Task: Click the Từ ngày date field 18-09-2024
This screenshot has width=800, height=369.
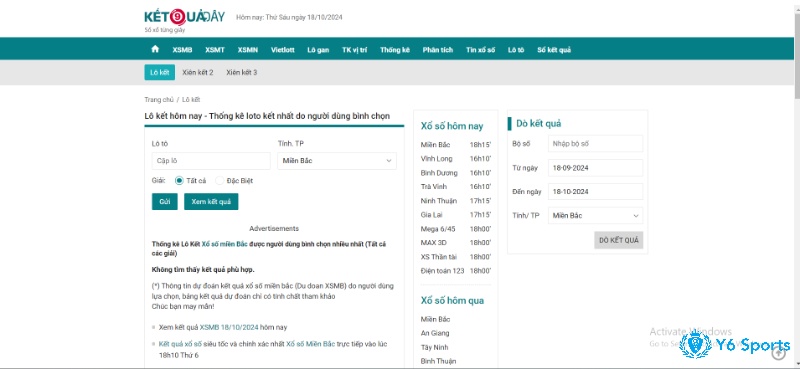Action: tap(595, 168)
